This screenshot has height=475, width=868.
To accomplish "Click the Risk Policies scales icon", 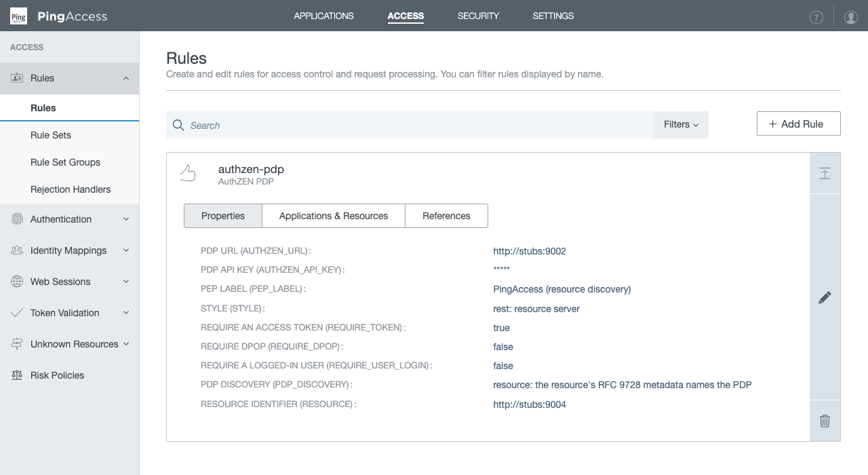I will click(x=17, y=375).
